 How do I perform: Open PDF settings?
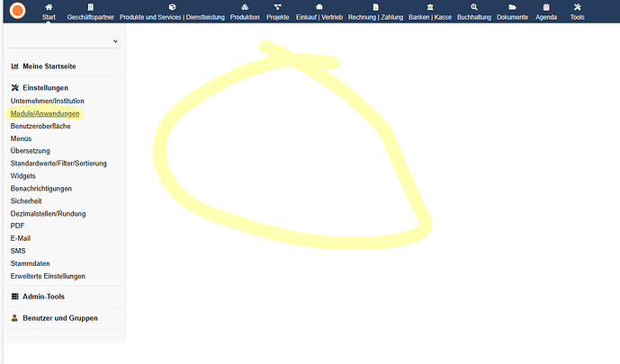[x=17, y=226]
